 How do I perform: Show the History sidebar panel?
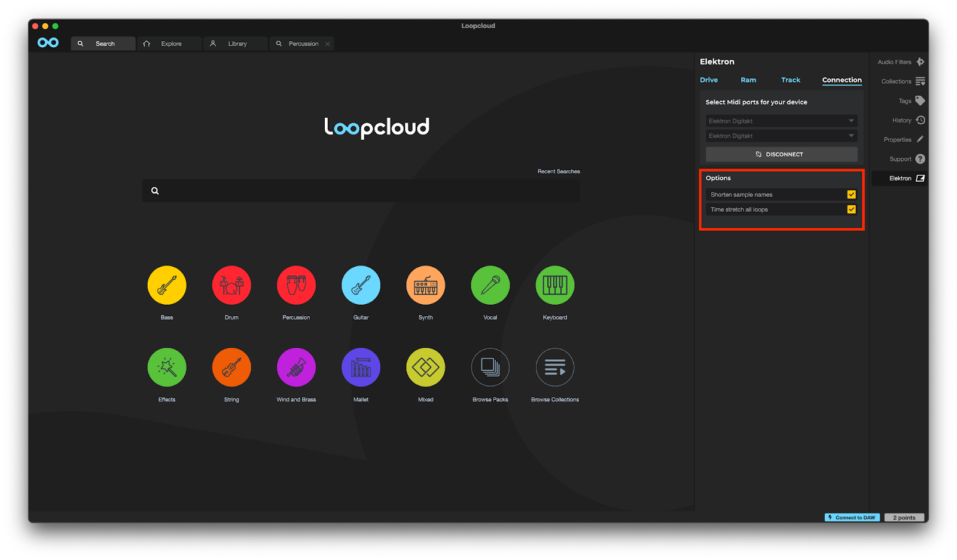[909, 120]
